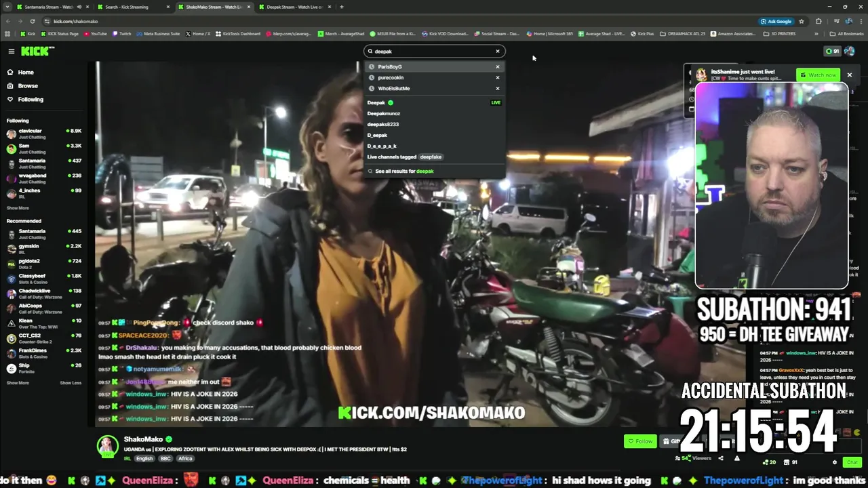
Task: Click Watch now on itsShanime notification
Action: coord(818,75)
